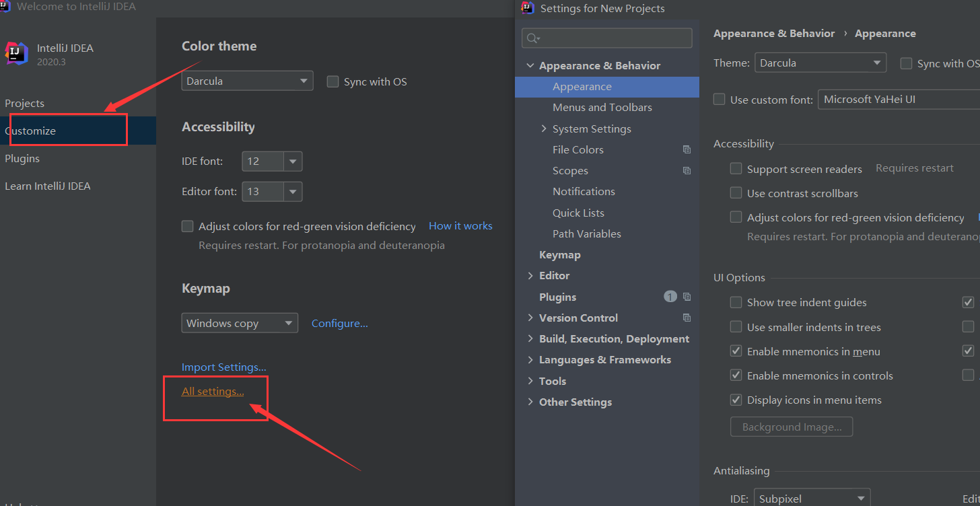Expand the System Settings node

coord(544,129)
